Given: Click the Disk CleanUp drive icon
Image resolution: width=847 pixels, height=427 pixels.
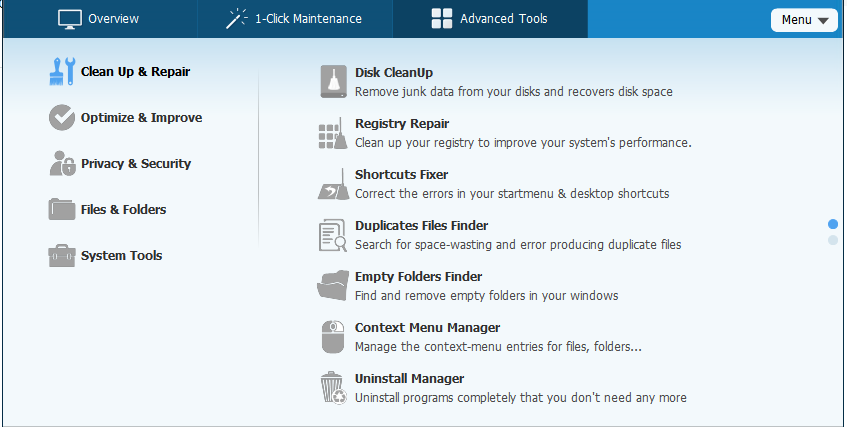Looking at the screenshot, I should pyautogui.click(x=332, y=82).
